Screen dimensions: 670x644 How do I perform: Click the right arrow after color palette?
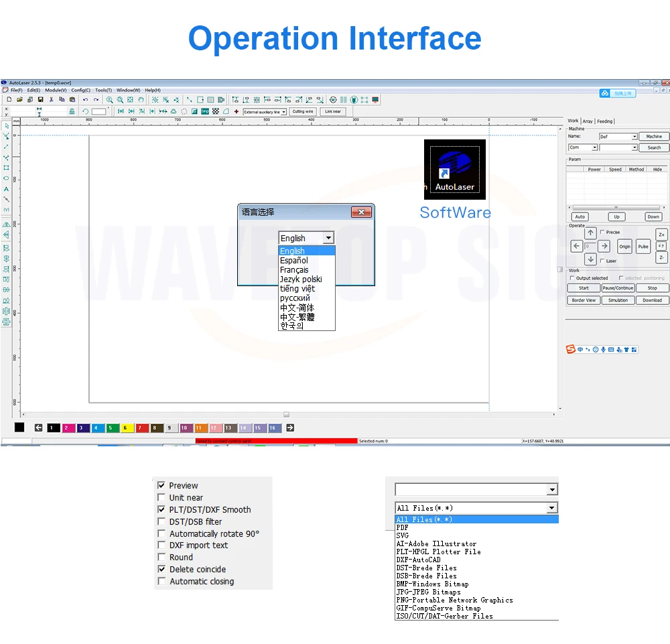(x=290, y=428)
